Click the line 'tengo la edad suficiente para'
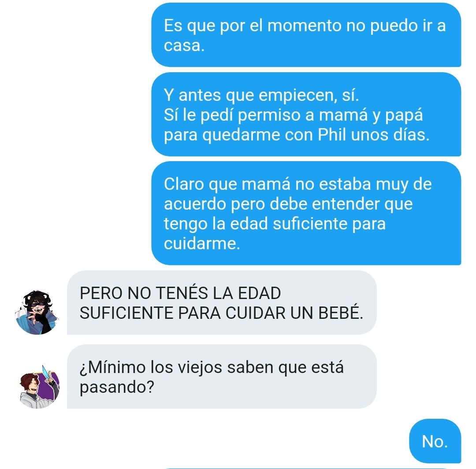Image resolution: width=476 pixels, height=469 pixels. (275, 224)
